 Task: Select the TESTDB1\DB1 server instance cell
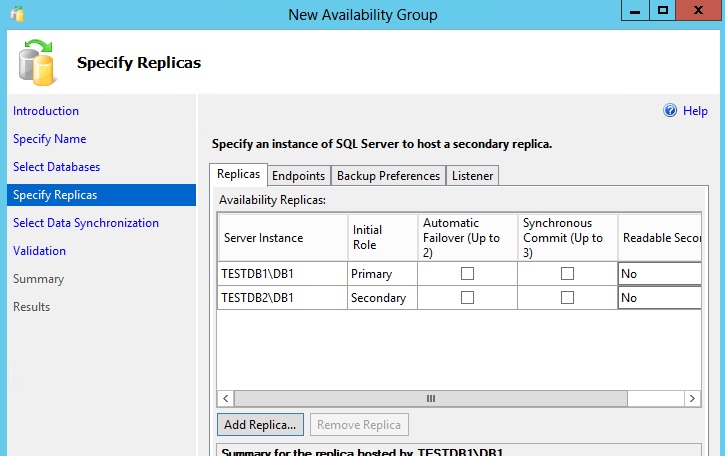283,273
